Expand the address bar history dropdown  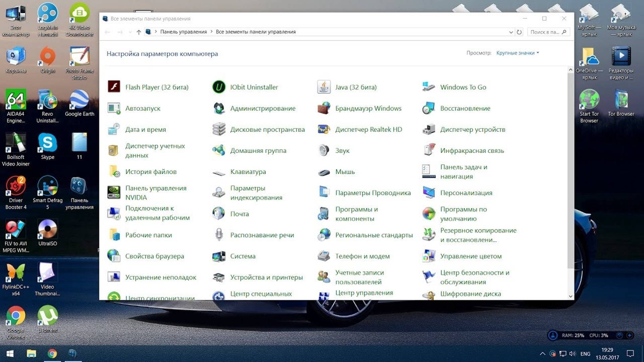click(x=510, y=32)
